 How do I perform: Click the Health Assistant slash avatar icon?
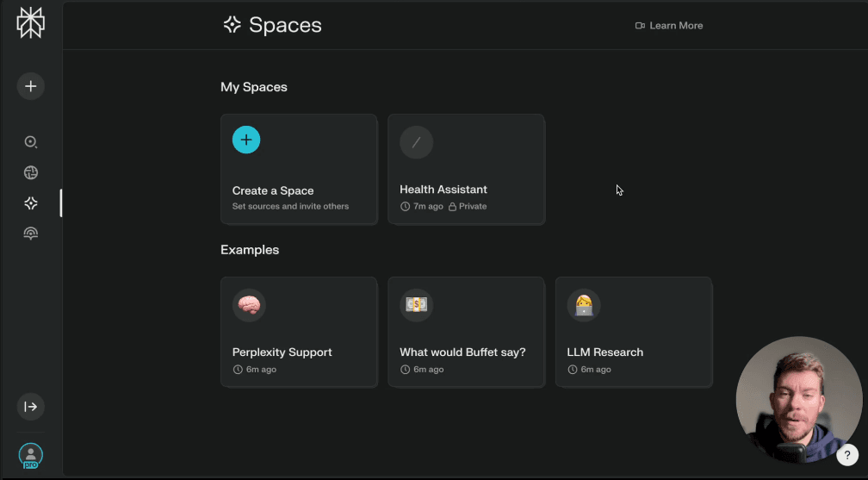[416, 142]
